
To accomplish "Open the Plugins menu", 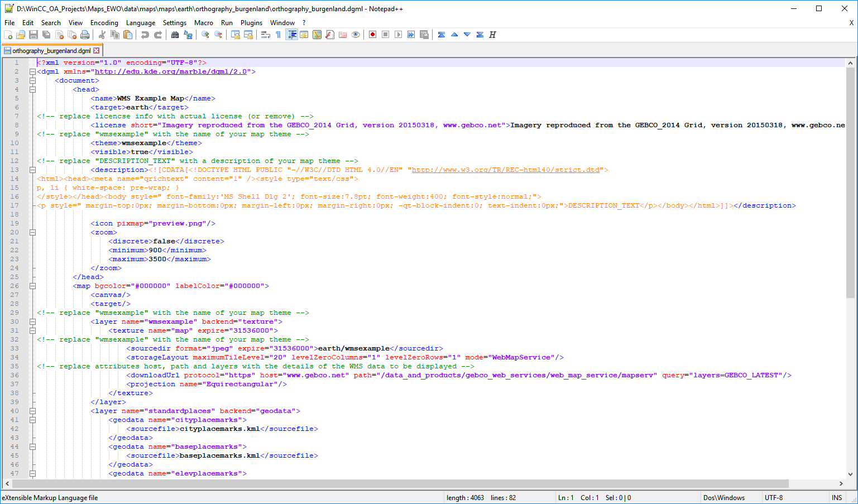I will point(251,23).
